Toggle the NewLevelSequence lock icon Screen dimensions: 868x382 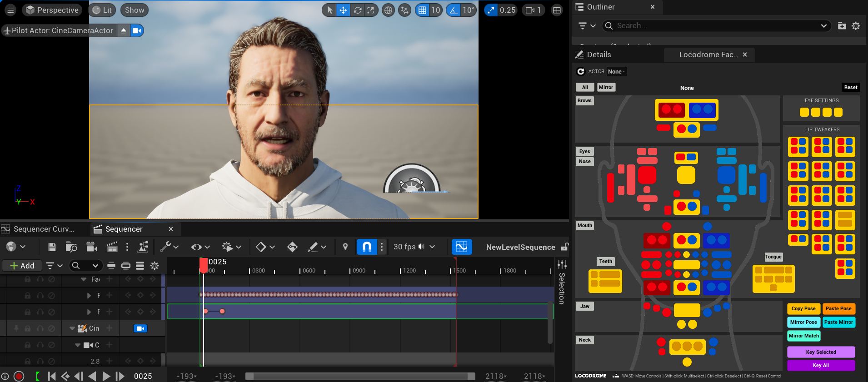(x=564, y=247)
